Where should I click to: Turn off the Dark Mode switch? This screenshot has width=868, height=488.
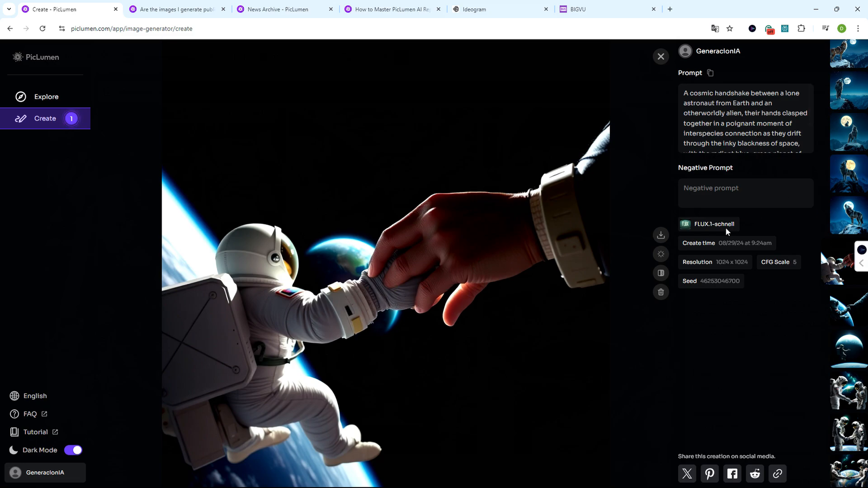73,450
